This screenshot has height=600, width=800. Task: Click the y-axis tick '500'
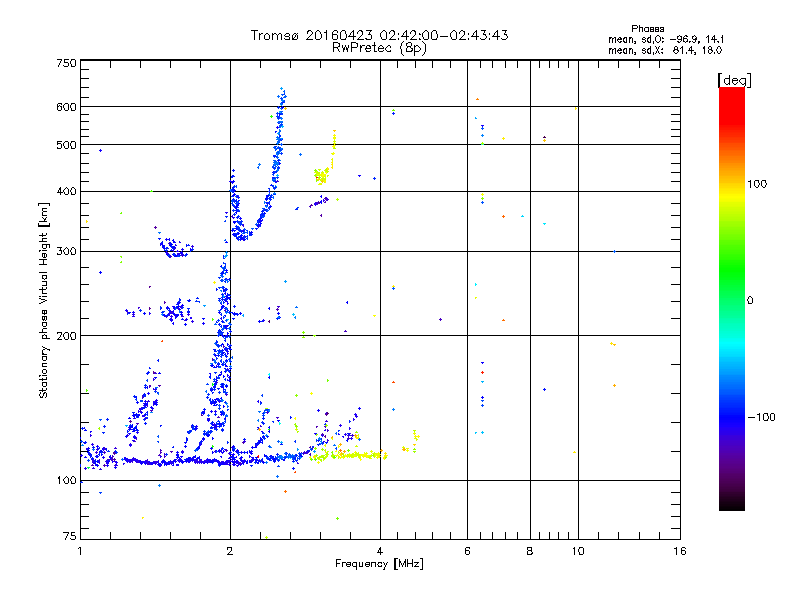point(66,145)
